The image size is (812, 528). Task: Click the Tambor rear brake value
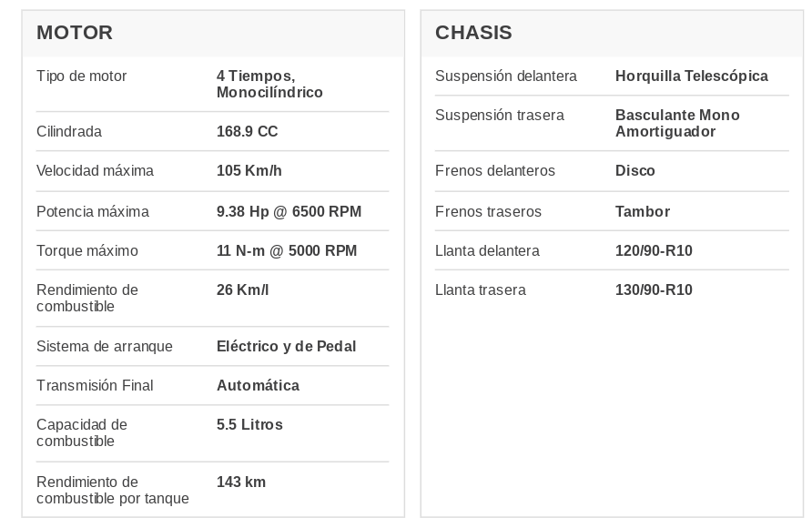[642, 212]
